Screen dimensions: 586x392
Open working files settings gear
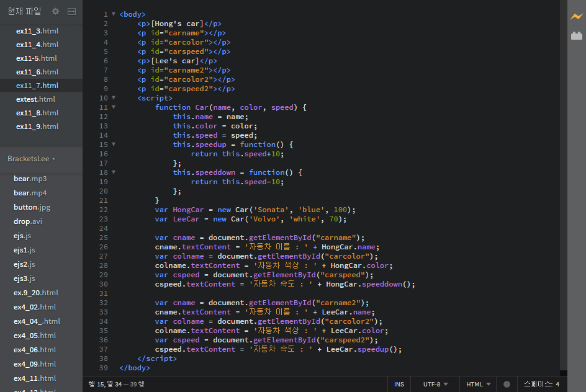point(55,12)
